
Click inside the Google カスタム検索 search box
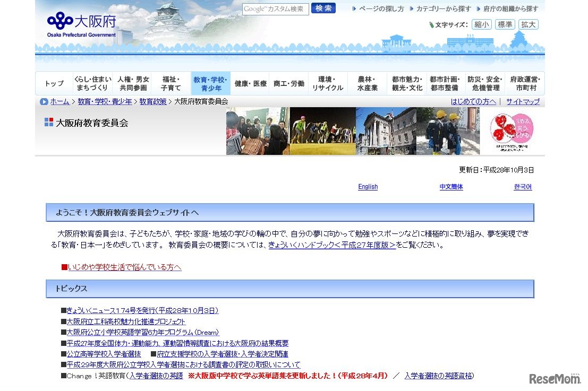275,8
